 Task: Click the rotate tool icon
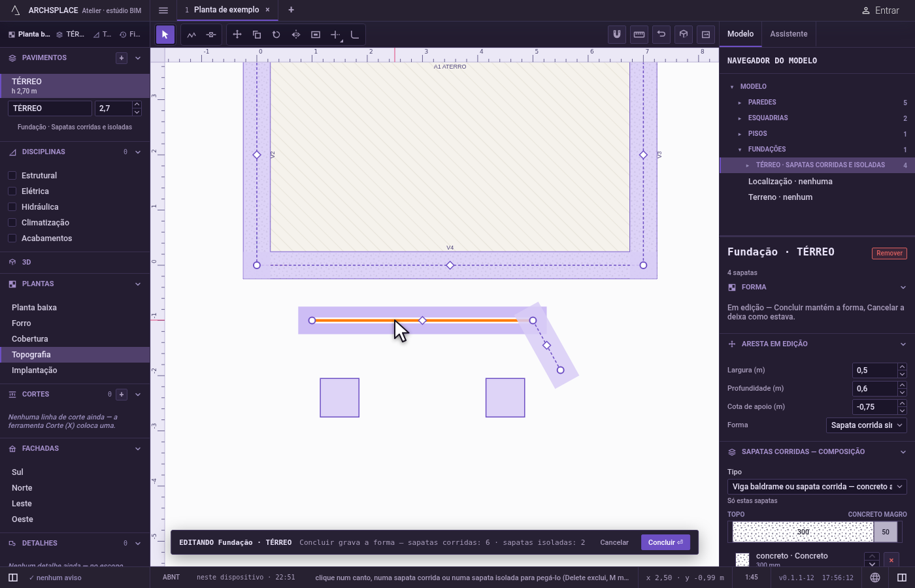(x=276, y=35)
